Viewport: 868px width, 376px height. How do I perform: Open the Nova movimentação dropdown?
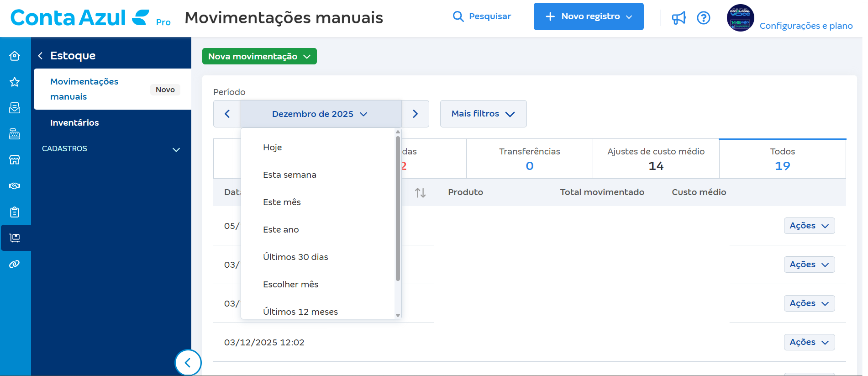[259, 56]
